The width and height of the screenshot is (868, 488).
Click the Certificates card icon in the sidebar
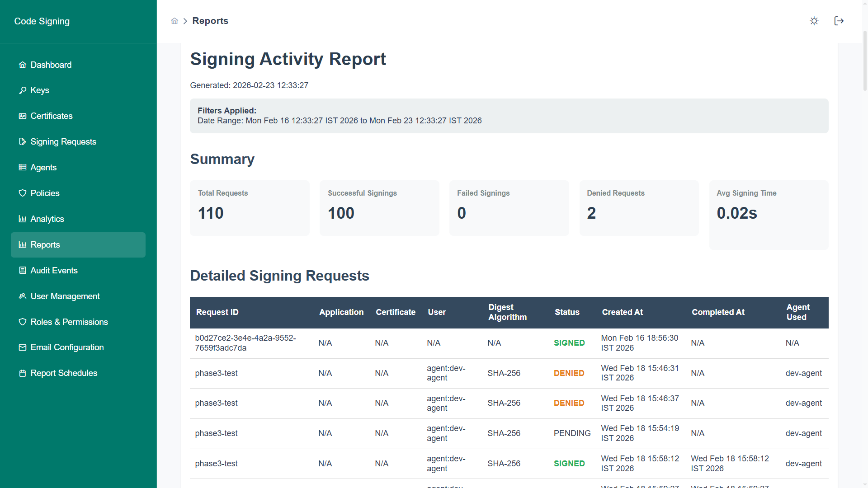[23, 116]
